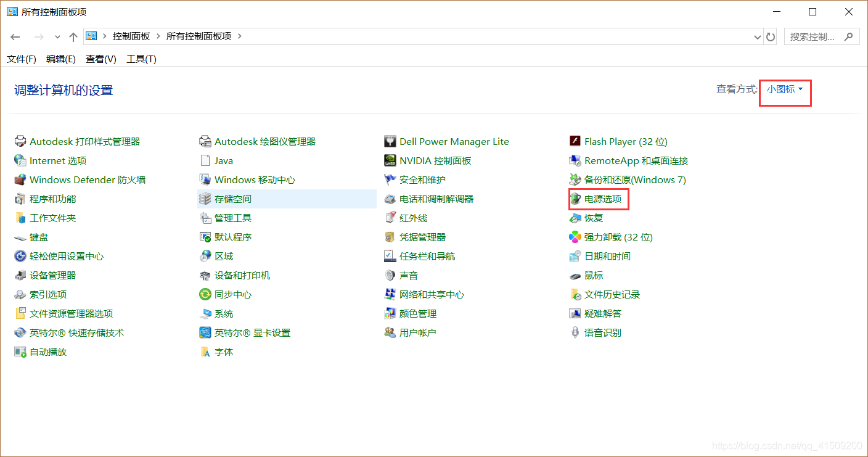Click the 安全和维护 flag icon

pos(390,179)
